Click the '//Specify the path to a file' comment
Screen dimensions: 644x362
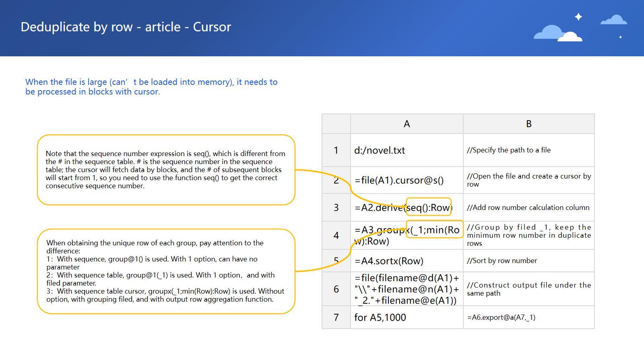509,150
